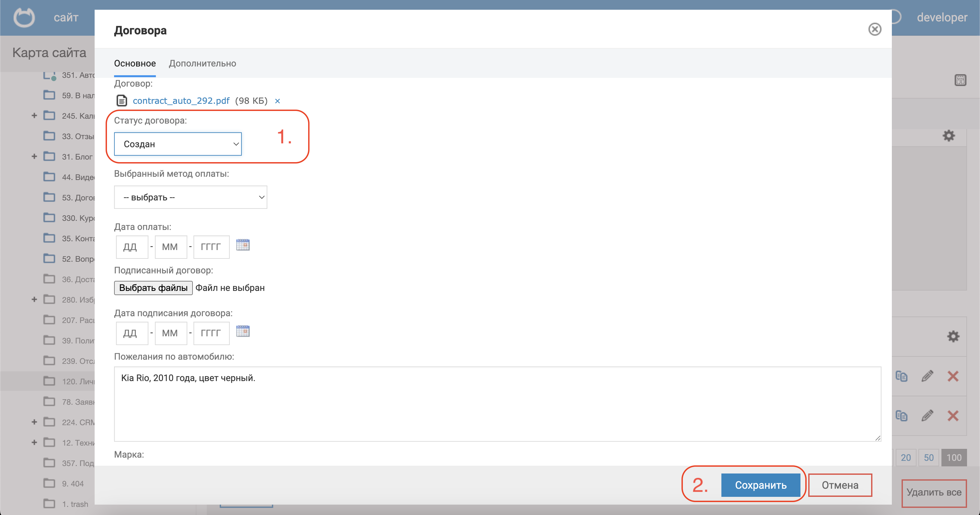Open the Статус договора dropdown
This screenshot has height=515, width=980.
178,144
